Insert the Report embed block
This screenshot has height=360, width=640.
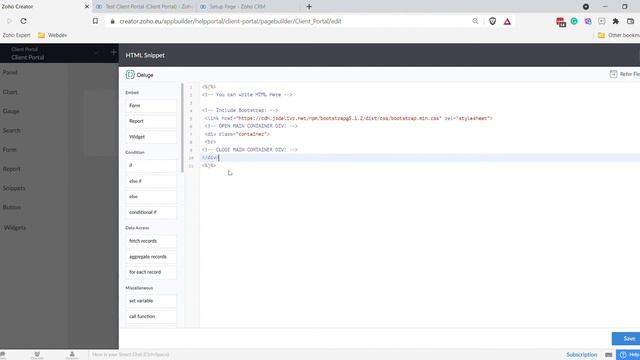point(151,121)
